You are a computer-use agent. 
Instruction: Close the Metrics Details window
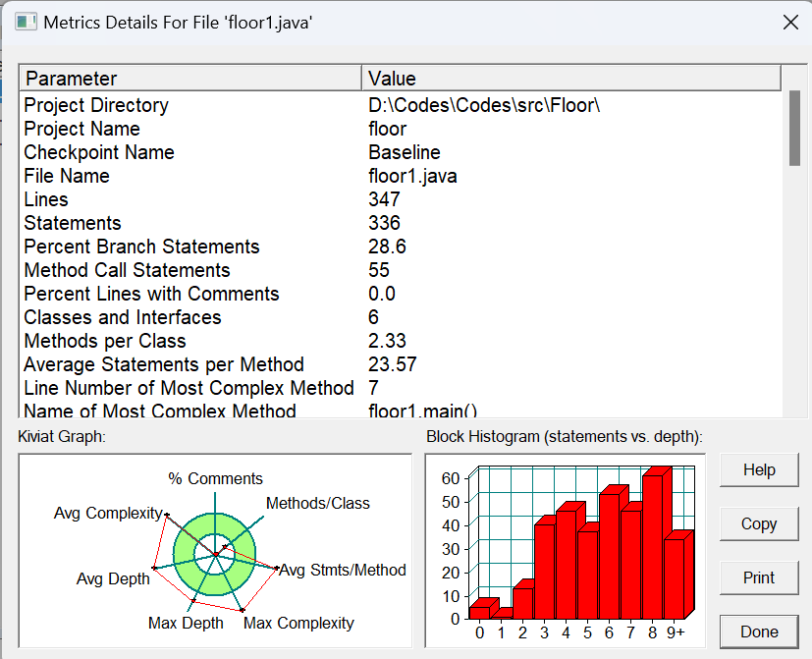click(x=790, y=23)
